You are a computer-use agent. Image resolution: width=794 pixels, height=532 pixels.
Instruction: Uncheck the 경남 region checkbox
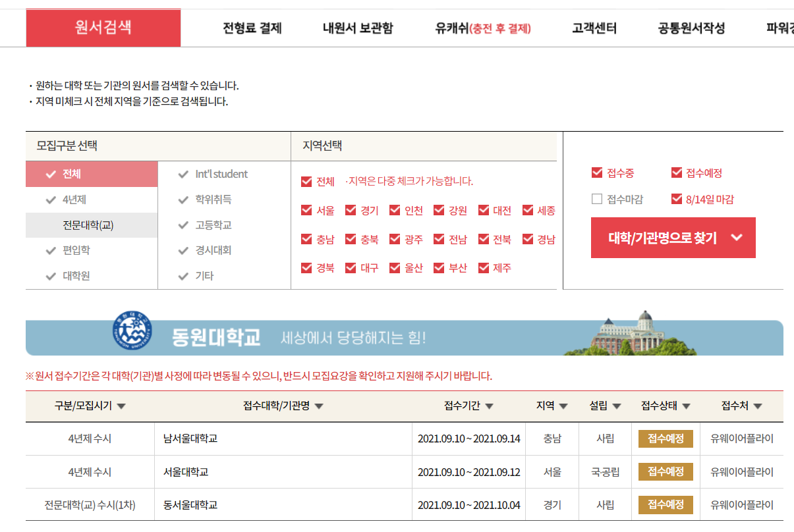[528, 239]
